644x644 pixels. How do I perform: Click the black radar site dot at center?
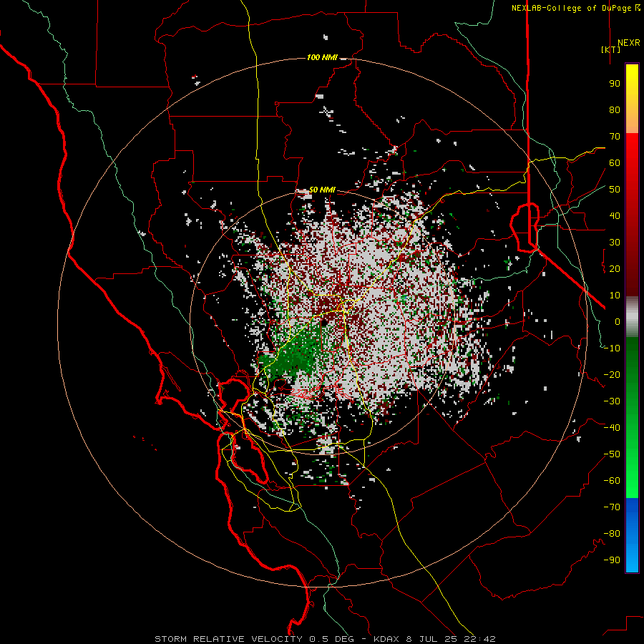click(x=324, y=323)
